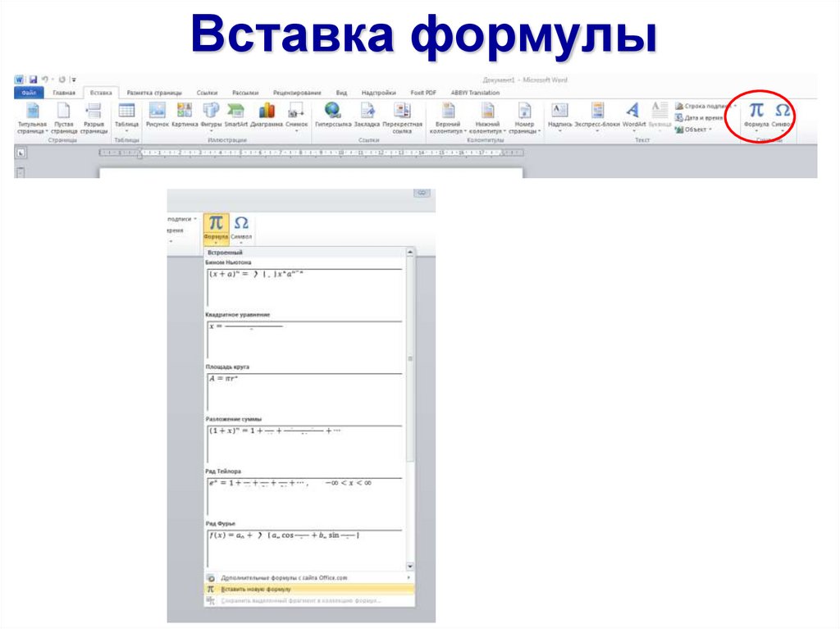Select the Вставка tab
The width and height of the screenshot is (840, 629).
coord(101,93)
